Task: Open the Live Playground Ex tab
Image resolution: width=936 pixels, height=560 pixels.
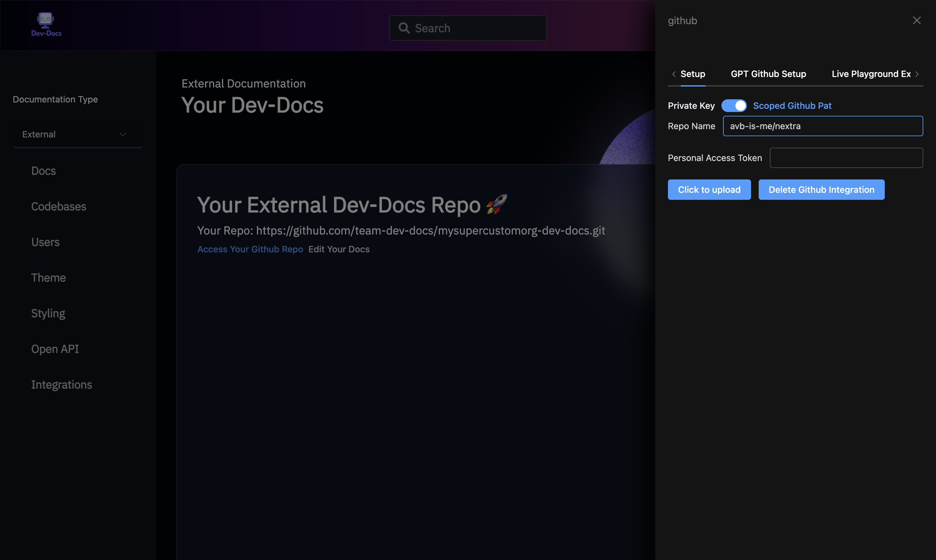Action: (x=871, y=74)
